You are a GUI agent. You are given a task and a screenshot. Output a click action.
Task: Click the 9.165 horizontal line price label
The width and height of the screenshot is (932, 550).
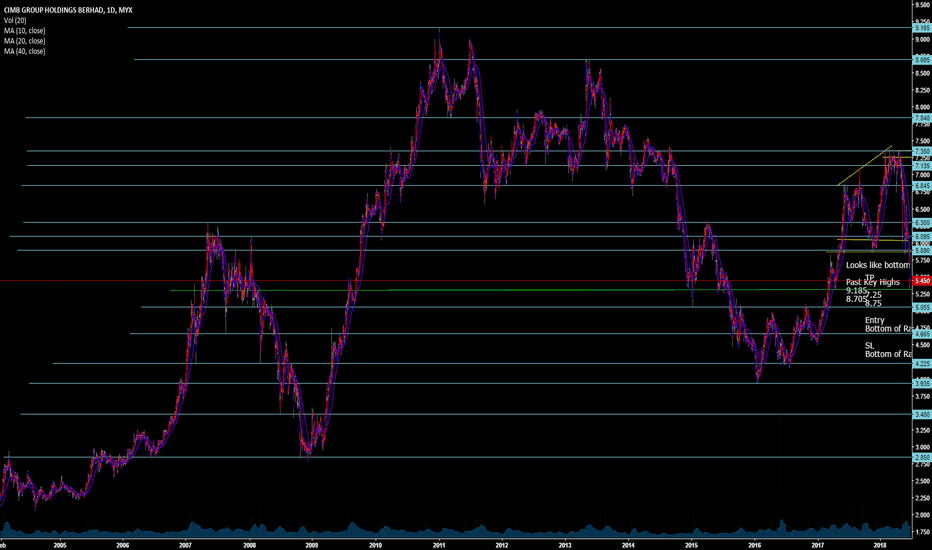[922, 28]
